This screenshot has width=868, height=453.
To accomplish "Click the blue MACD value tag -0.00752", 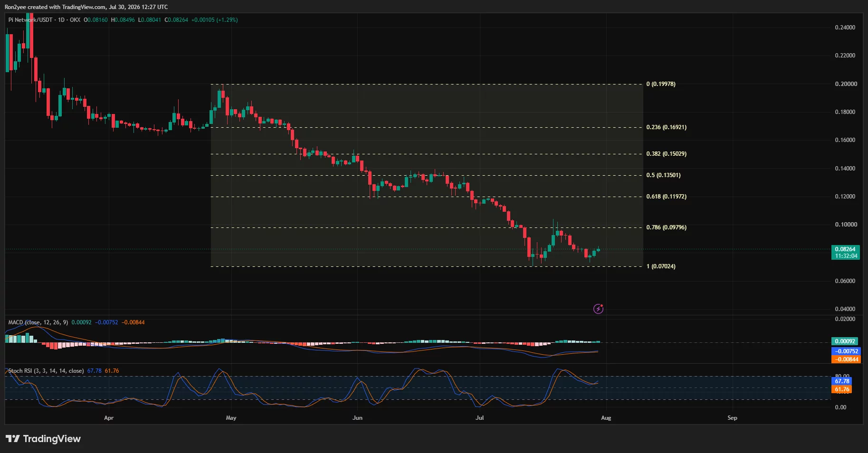I will pyautogui.click(x=846, y=351).
